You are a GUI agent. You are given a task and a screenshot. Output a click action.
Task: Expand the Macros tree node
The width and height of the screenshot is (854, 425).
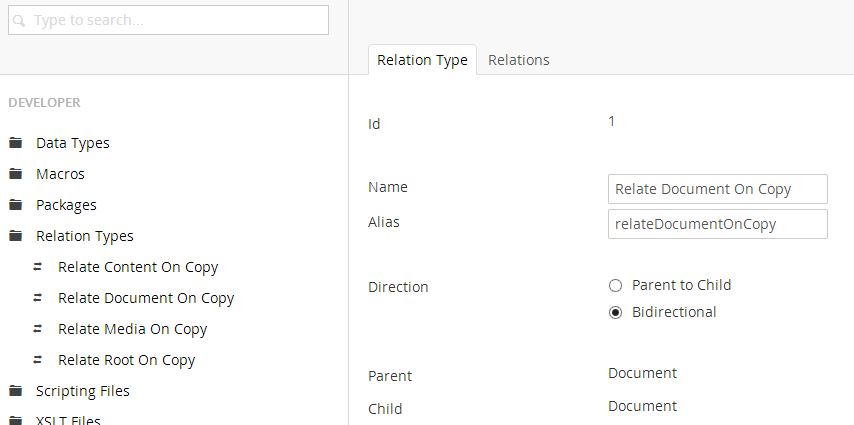(60, 174)
